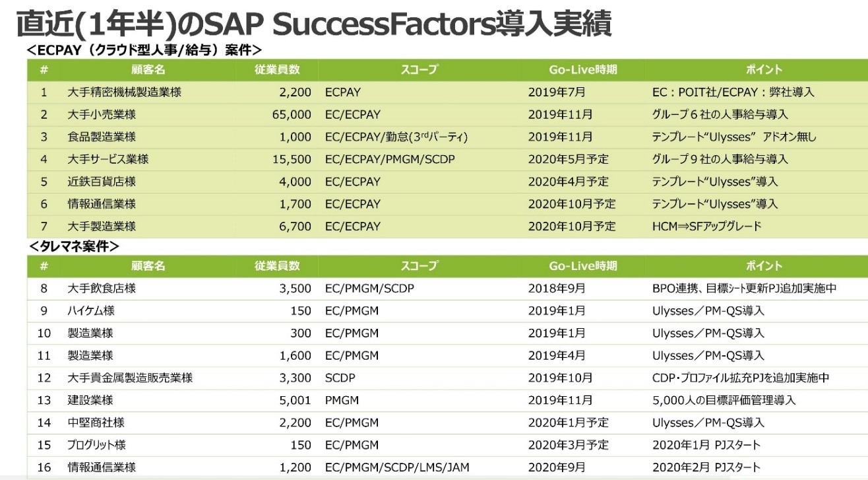Click the 2018年9月 Go-Live date
The height and width of the screenshot is (480, 868).
pos(556,289)
